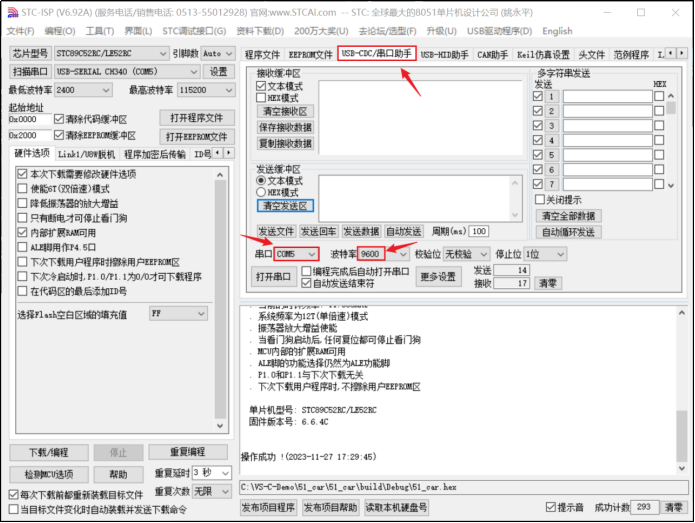The height and width of the screenshot is (523, 695).
Task: Click 打开串口 button
Action: pos(273,277)
